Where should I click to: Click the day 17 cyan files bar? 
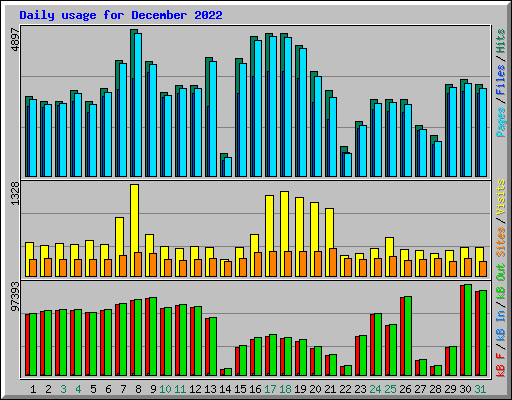coord(273,106)
